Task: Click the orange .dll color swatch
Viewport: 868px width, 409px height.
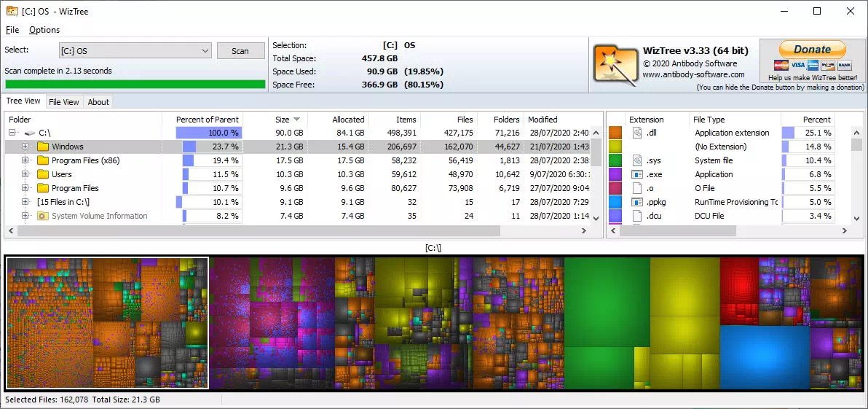Action: click(615, 133)
